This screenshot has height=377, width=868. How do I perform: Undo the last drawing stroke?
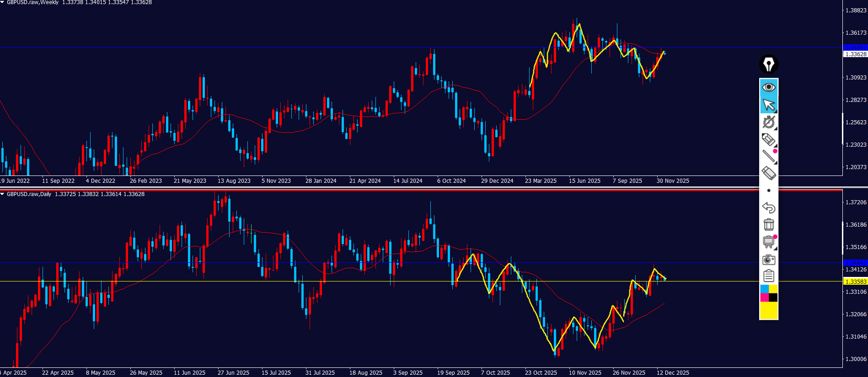(768, 207)
